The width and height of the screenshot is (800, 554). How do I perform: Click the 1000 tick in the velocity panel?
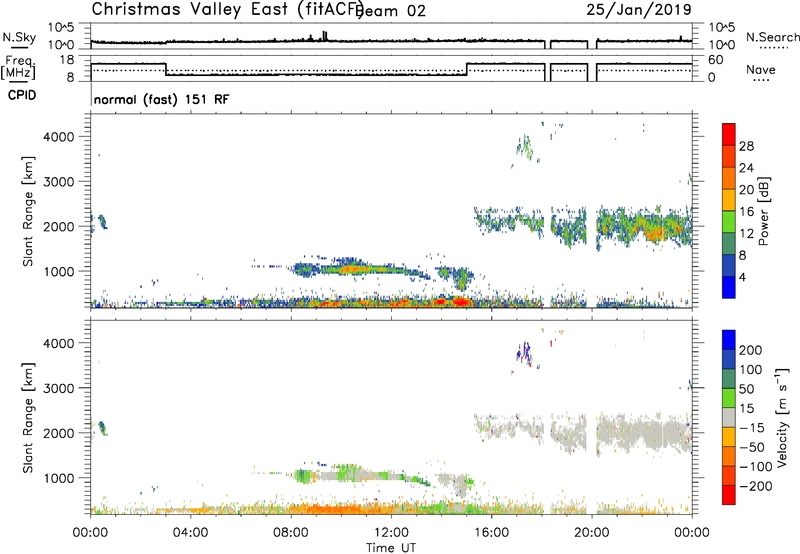pos(59,478)
